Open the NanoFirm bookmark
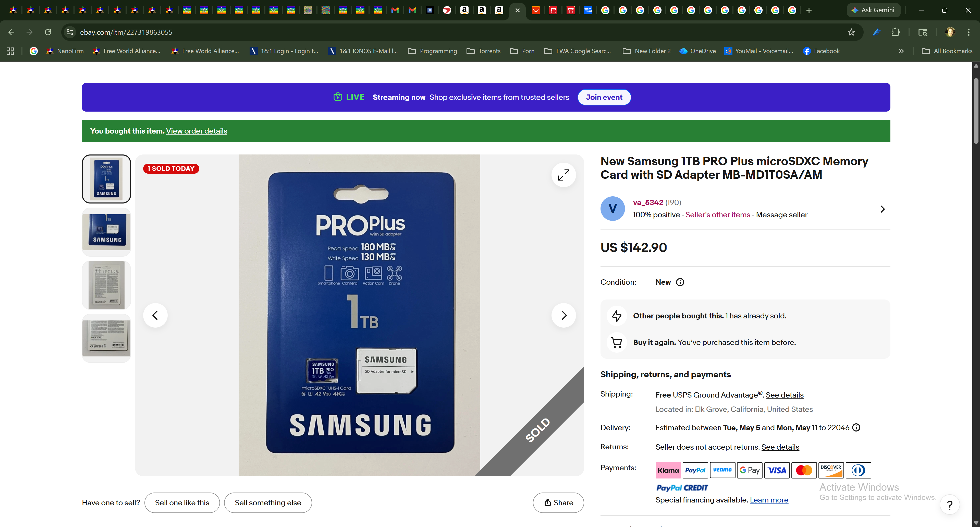980x527 pixels. point(65,51)
